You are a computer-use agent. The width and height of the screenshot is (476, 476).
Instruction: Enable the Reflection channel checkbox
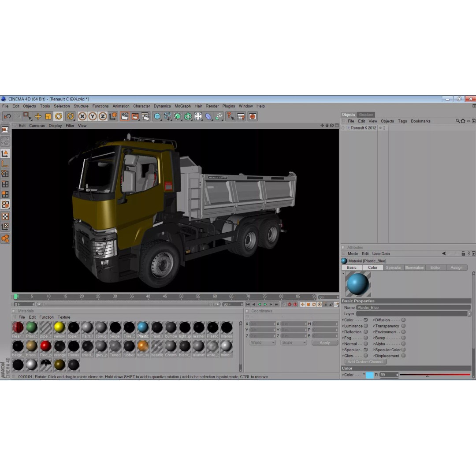pyautogui.click(x=365, y=332)
